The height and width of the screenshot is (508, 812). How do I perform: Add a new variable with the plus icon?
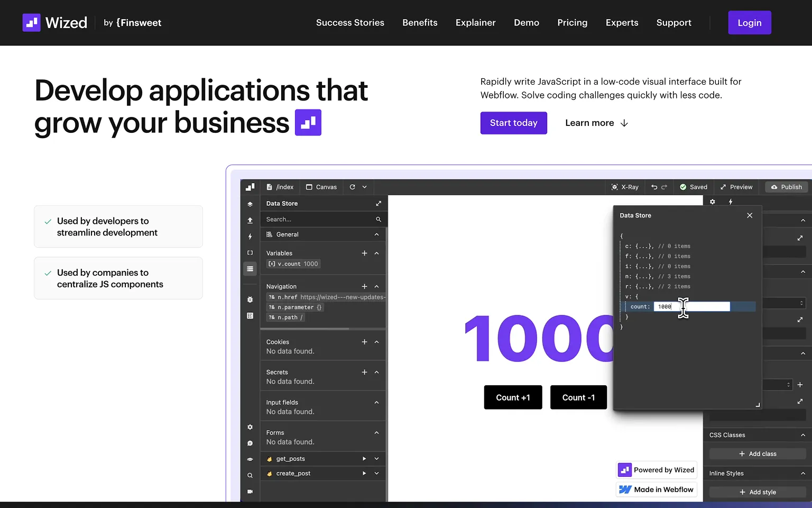tap(364, 253)
